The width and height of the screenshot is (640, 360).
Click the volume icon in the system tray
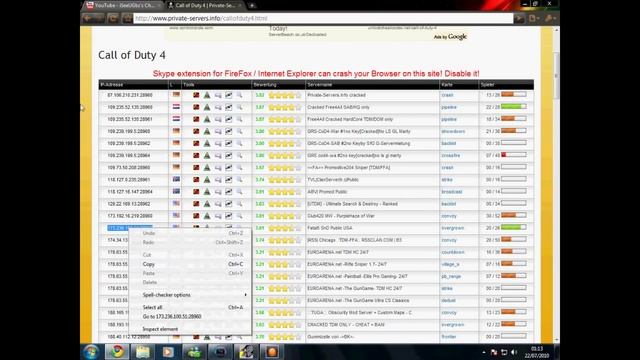point(514,352)
